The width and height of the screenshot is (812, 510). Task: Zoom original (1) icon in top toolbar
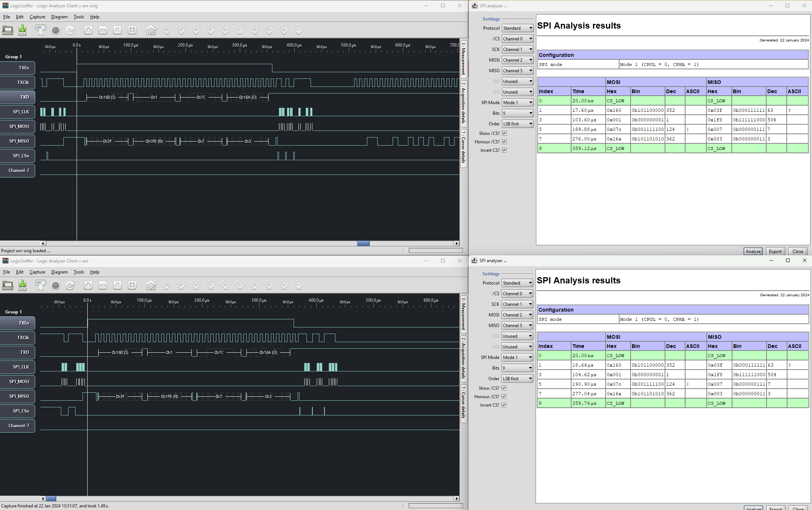(x=117, y=30)
